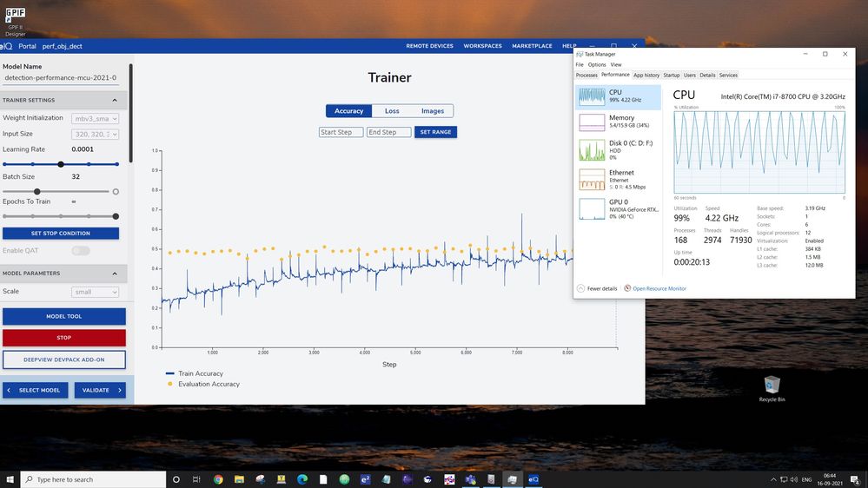868x488 pixels.
Task: Go back with the Select Model button
Action: click(x=35, y=390)
